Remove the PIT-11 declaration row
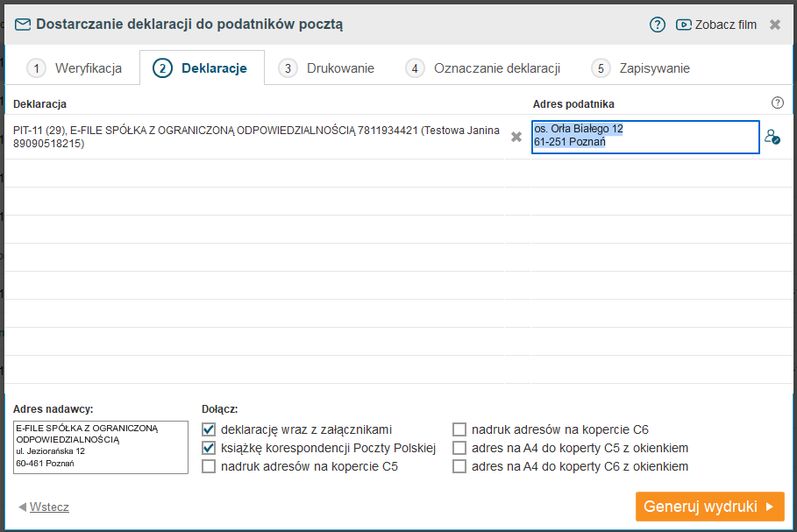797x532 pixels. click(x=516, y=137)
